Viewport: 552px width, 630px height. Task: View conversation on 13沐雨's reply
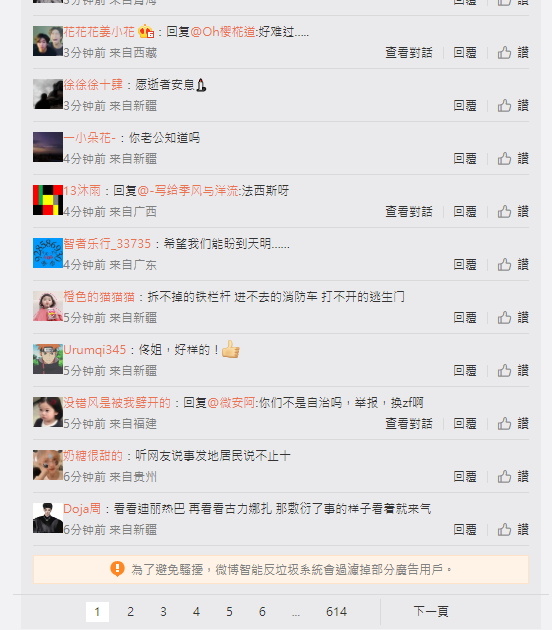(x=409, y=212)
